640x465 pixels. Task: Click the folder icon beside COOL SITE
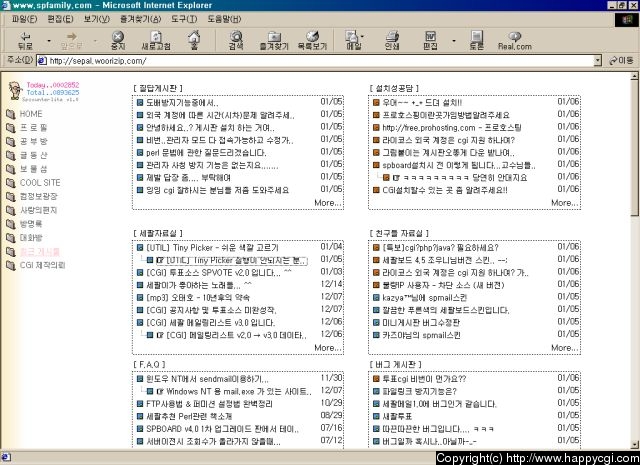[x=11, y=183]
